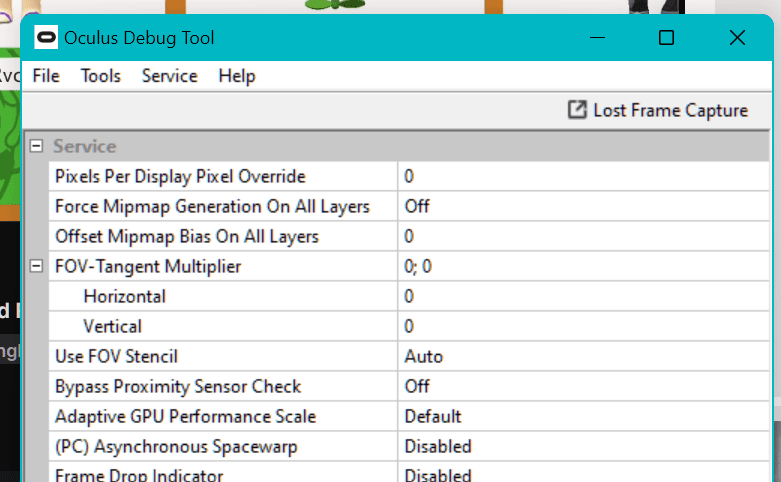This screenshot has width=781, height=482.
Task: Edit the Vertical FOV value field
Action: [583, 326]
